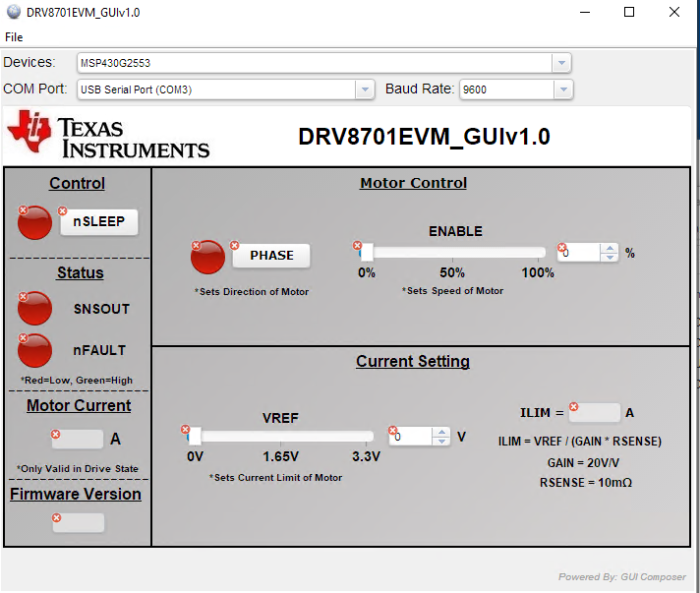Increase the ENABLE percent spinner value
The height and width of the screenshot is (593, 700).
pyautogui.click(x=610, y=248)
